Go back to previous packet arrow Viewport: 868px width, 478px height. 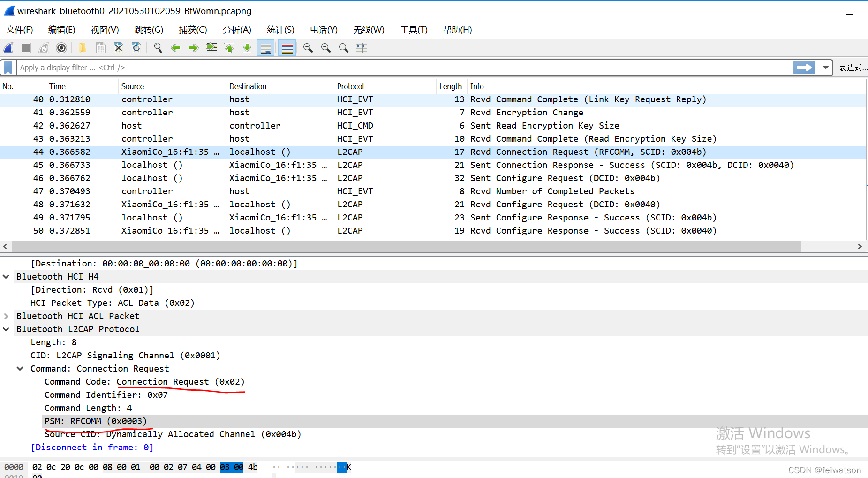coord(176,48)
